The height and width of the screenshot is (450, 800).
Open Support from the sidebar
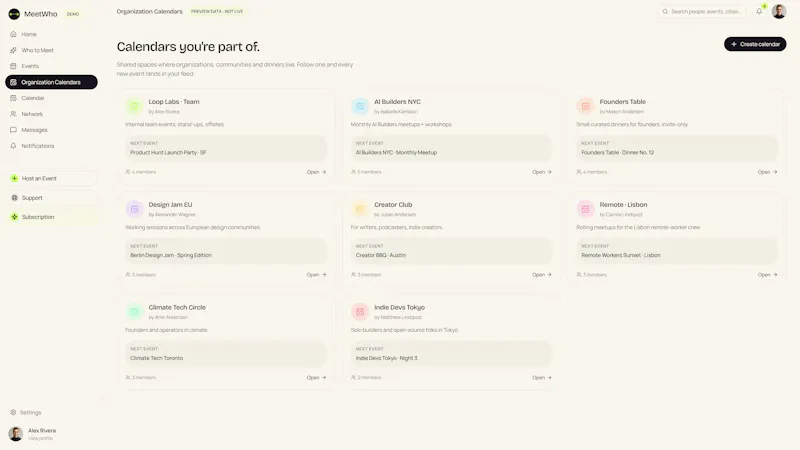tap(51, 197)
